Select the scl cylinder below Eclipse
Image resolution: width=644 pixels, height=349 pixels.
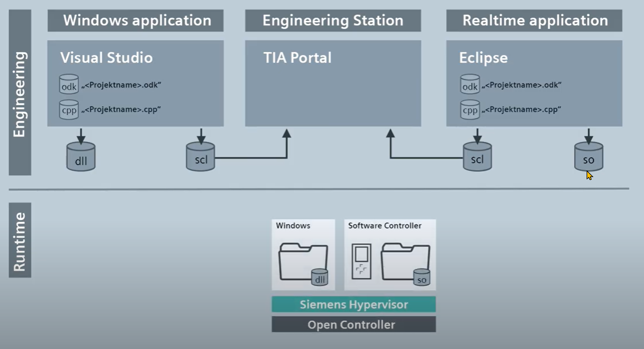click(x=477, y=157)
